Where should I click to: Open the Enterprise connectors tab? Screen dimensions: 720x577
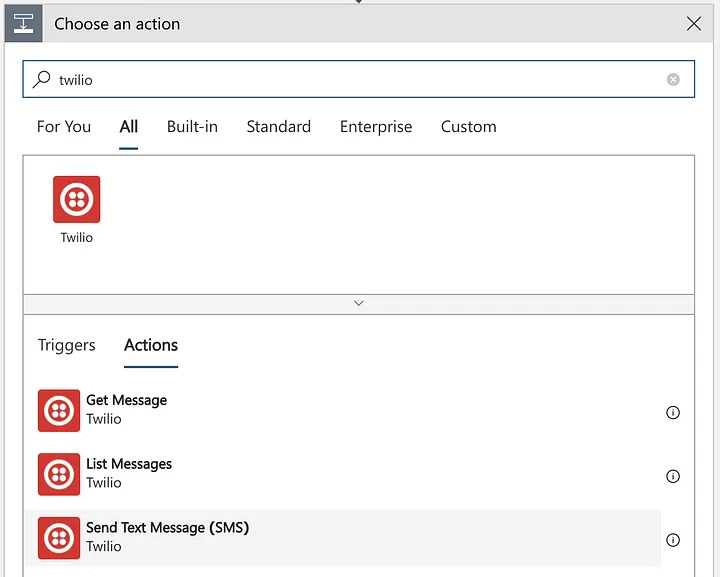(376, 127)
